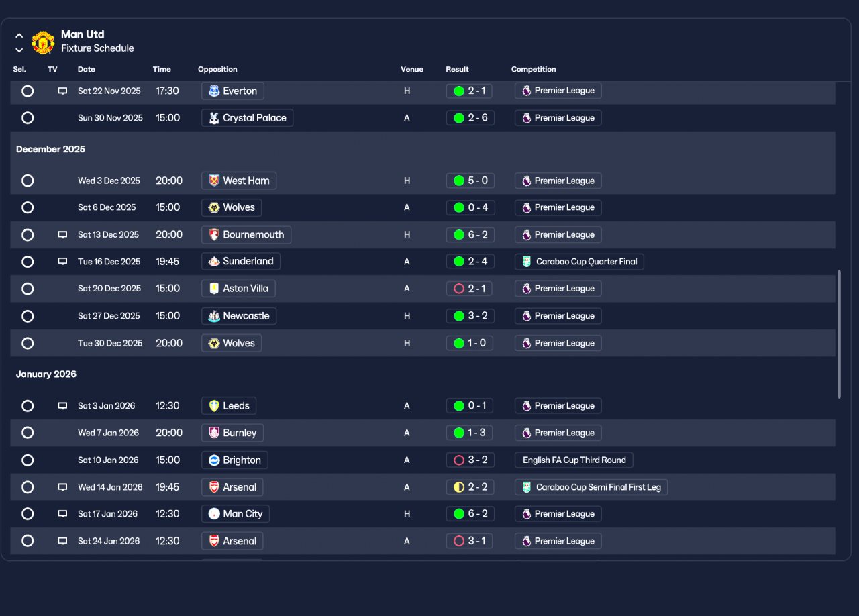859x616 pixels.
Task: Click the half-yellow draw indicator on Arsenal result
Action: point(459,487)
